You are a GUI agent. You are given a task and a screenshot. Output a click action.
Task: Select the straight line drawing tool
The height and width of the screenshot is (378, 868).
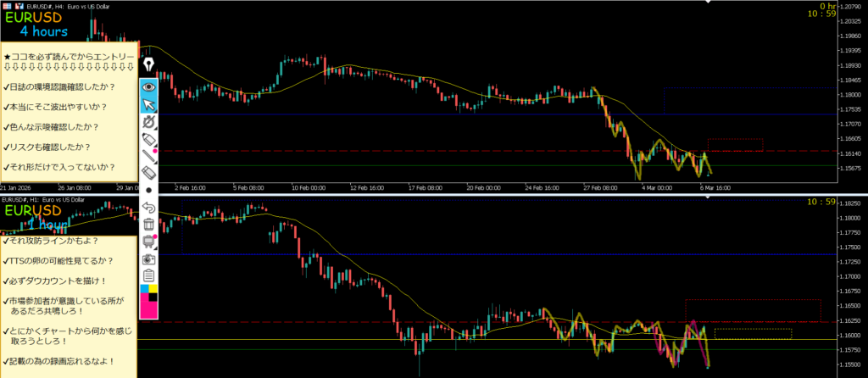[x=149, y=155]
